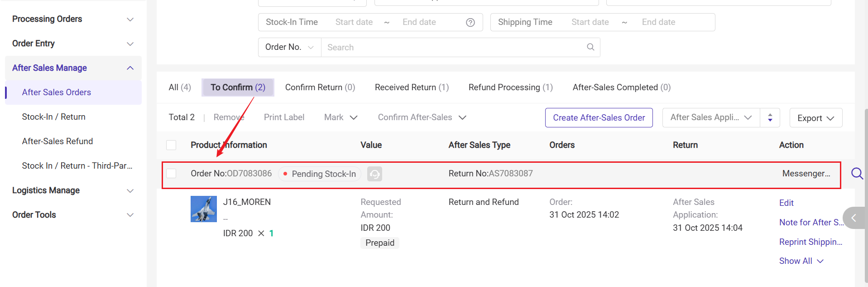Check the box for order OD7083086
The height and width of the screenshot is (287, 868).
click(x=171, y=174)
